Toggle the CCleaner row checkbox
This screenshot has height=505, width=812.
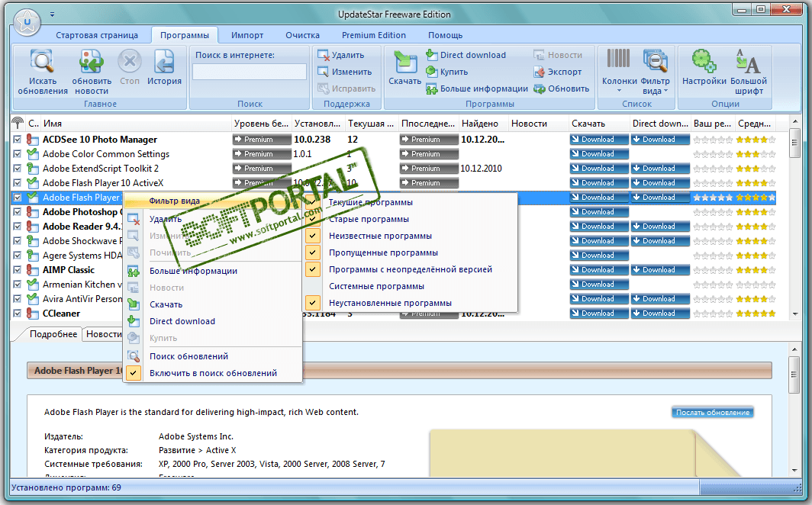[17, 313]
